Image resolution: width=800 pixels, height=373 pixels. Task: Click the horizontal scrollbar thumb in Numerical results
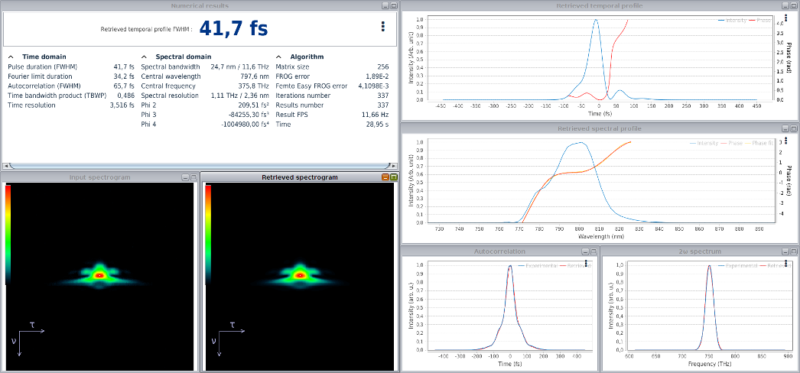coord(199,166)
